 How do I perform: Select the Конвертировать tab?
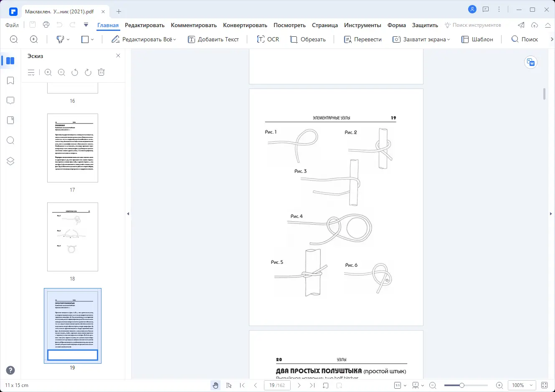pyautogui.click(x=245, y=25)
